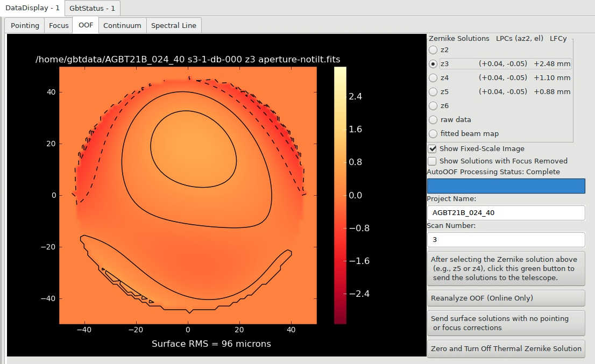
Task: Click the Surface RMS = 96 microns label
Action: point(211,344)
